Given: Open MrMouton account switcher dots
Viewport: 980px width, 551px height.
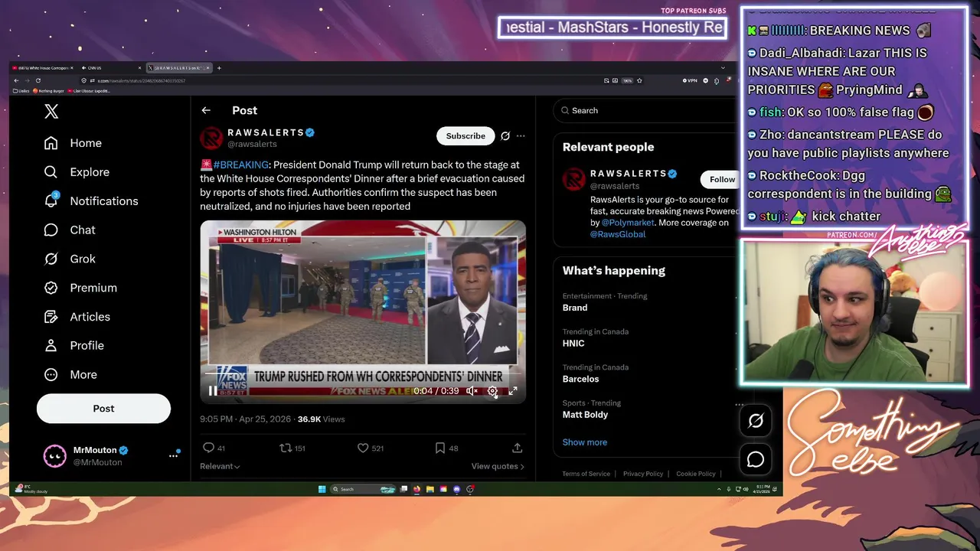Looking at the screenshot, I should [x=173, y=456].
